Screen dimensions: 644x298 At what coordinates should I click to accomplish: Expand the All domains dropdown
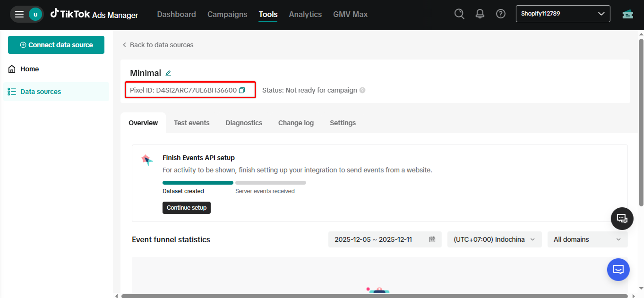coord(587,239)
